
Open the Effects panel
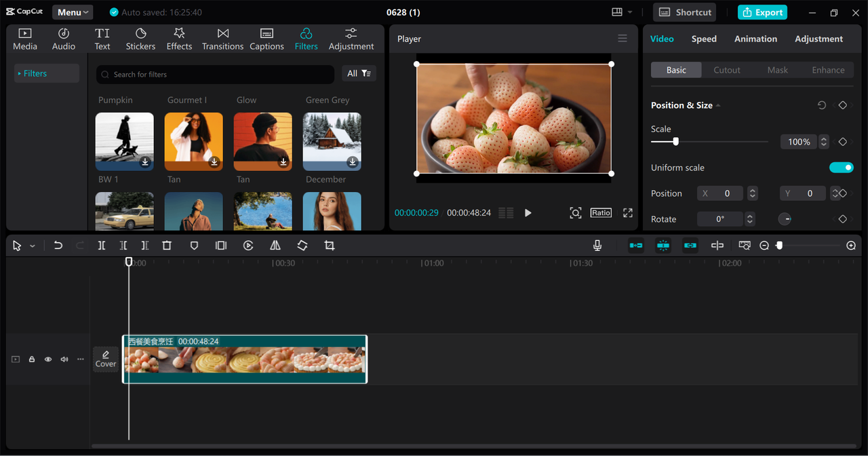point(179,39)
